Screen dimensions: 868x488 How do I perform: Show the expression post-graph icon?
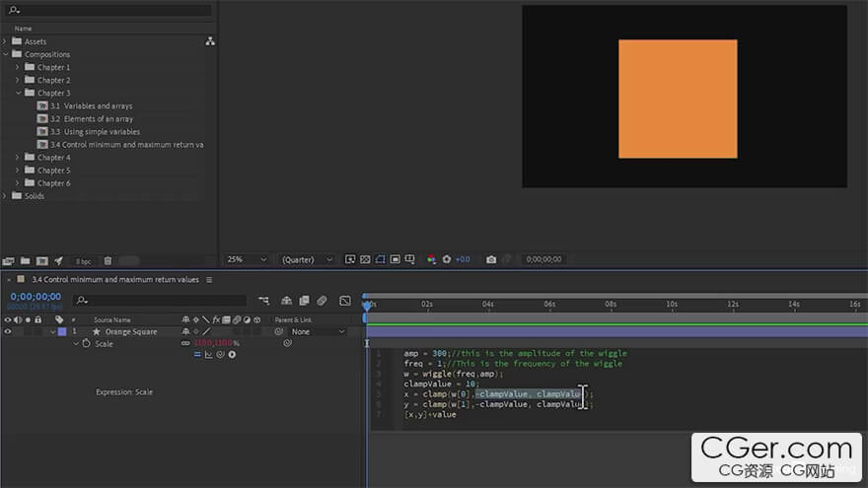click(209, 355)
